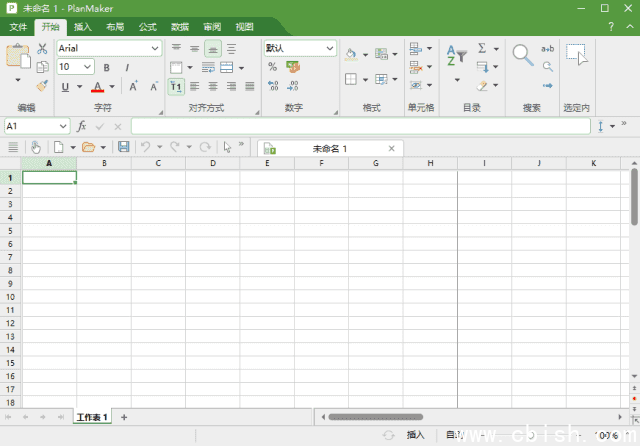Toggle bottom vertical alignment
Image resolution: width=640 pixels, height=446 pixels.
coord(213,49)
